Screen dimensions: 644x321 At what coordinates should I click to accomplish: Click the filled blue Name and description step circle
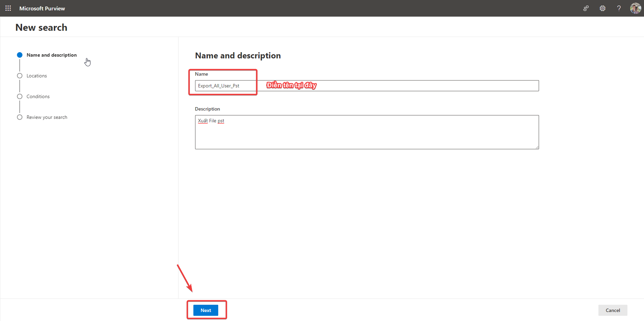[x=20, y=55]
